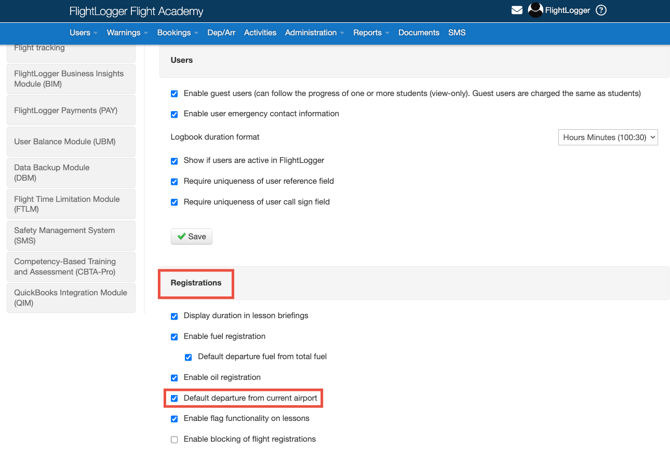Open the Reports menu
Screen dimensions: 670x450
pyautogui.click(x=370, y=33)
